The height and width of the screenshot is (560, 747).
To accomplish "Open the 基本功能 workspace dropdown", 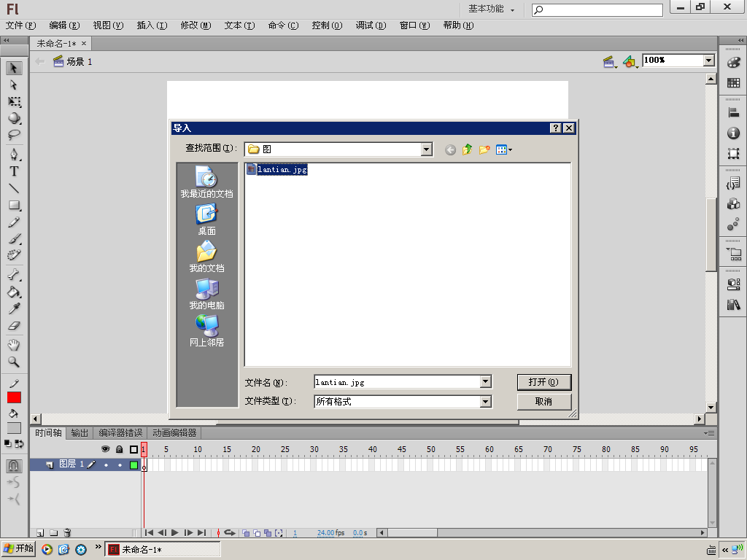I will pos(492,9).
